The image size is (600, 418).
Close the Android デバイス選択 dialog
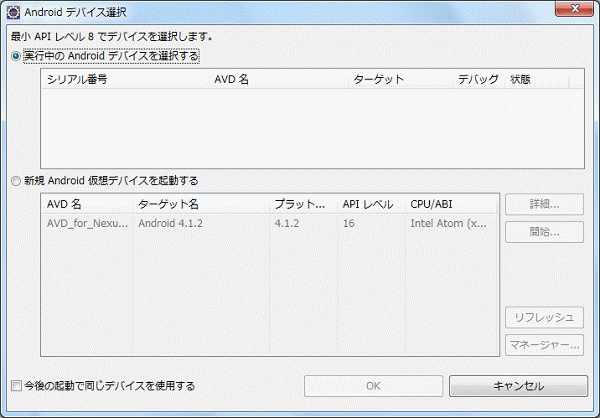(574, 8)
